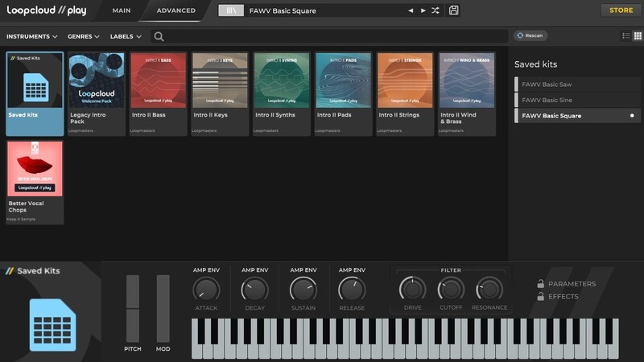This screenshot has height=362, width=644.
Task: Expand the INSTRUMENTS filter dropdown
Action: (x=32, y=36)
